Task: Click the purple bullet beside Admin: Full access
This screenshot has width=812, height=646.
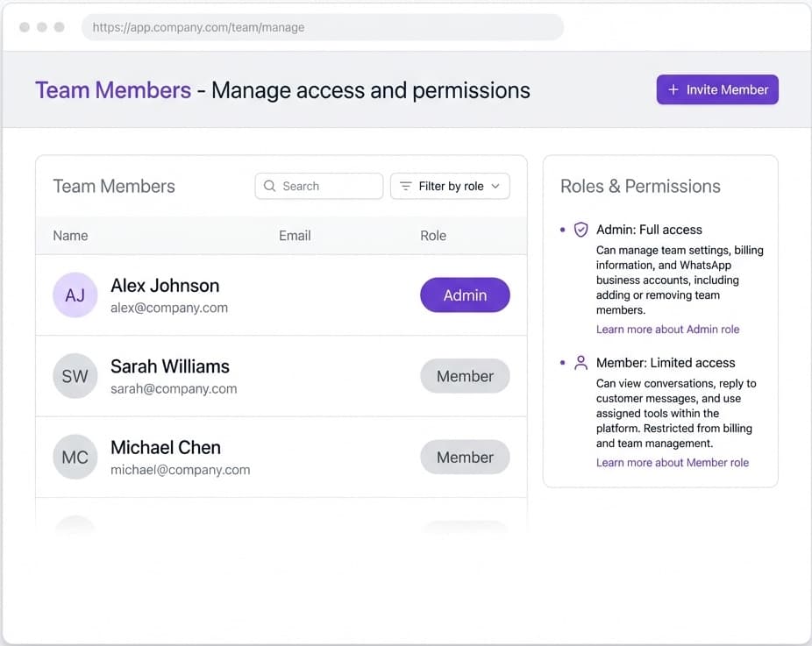Action: pyautogui.click(x=563, y=229)
